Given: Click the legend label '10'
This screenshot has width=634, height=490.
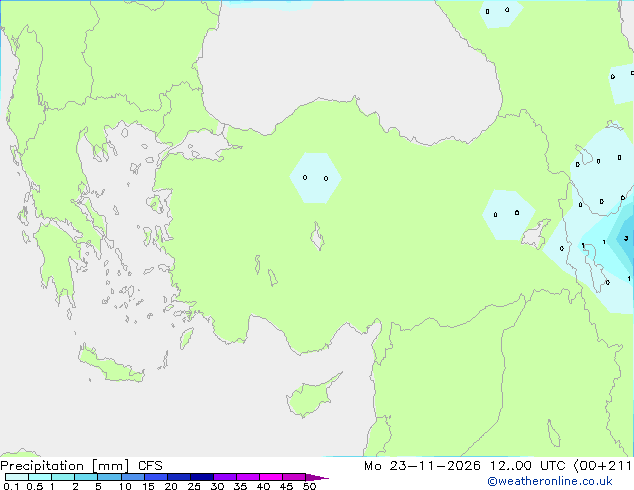Looking at the screenshot, I should pyautogui.click(x=125, y=486).
